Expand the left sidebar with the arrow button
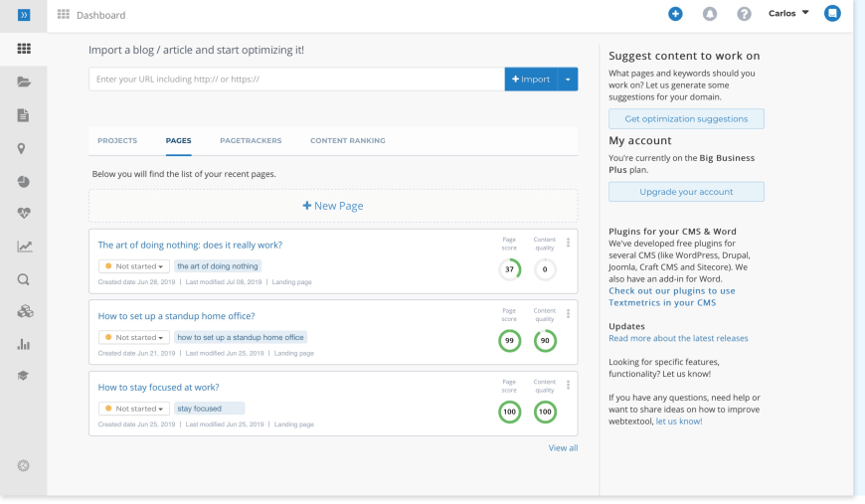This screenshot has width=865, height=504. pos(24,15)
